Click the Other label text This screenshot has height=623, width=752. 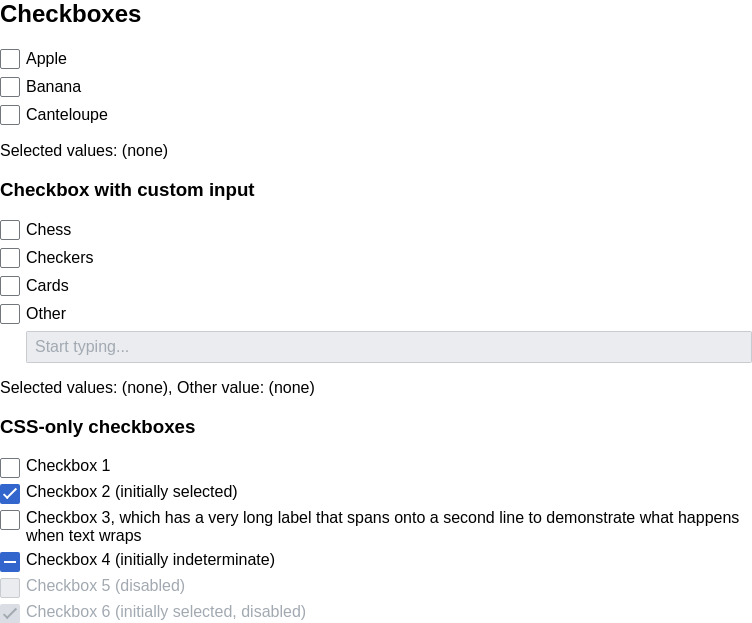(x=46, y=314)
